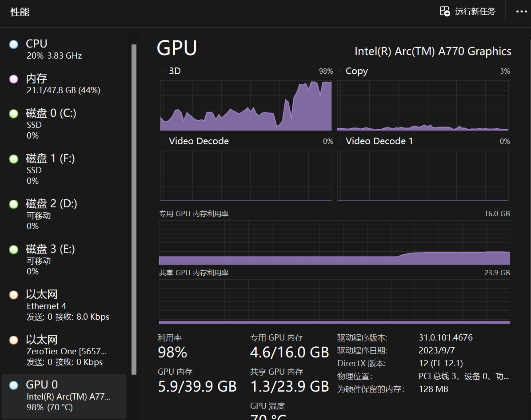
Task: Click the 运行新任务 button label
Action: point(475,12)
